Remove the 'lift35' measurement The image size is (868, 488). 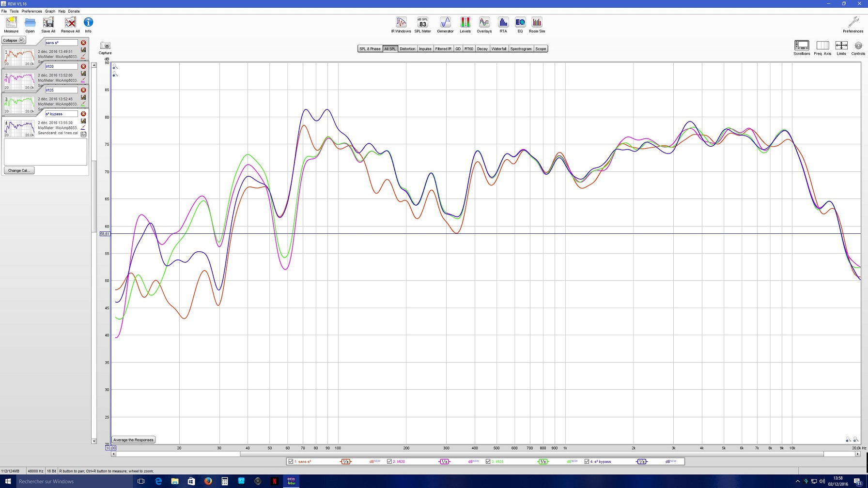coord(83,90)
